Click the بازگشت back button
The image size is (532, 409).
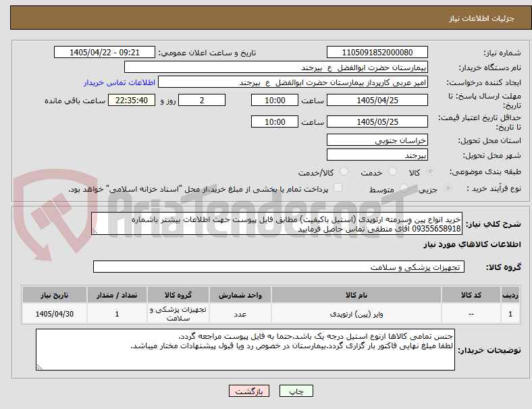(249, 391)
